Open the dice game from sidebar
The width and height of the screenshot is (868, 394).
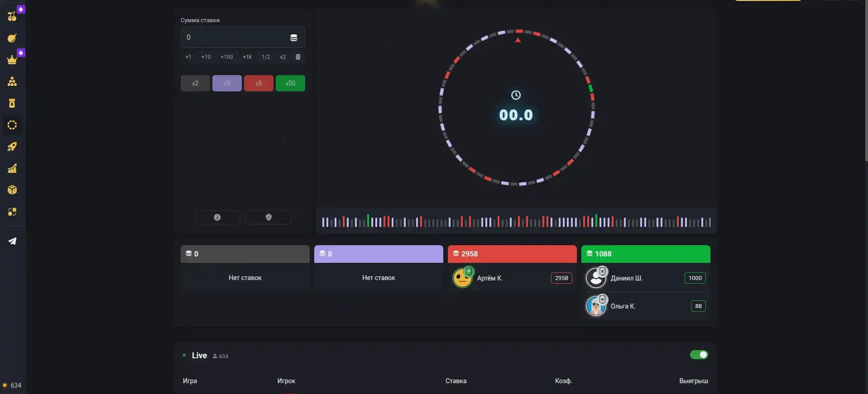[12, 190]
